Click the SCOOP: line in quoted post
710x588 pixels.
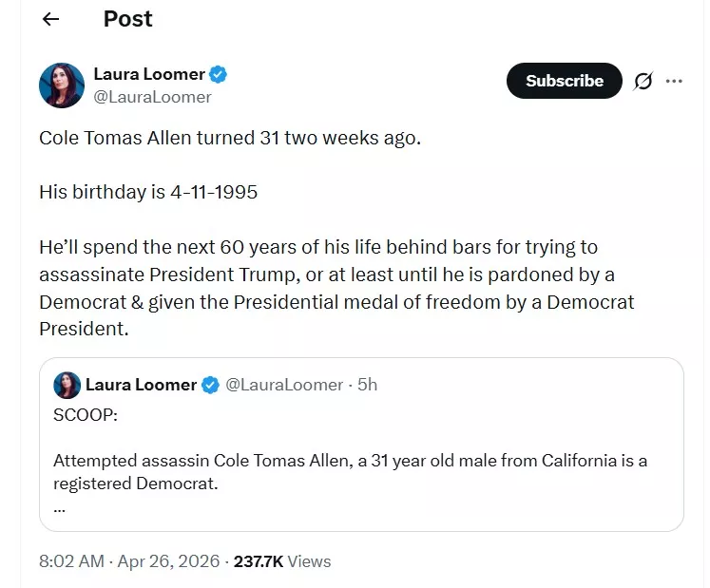coord(84,416)
